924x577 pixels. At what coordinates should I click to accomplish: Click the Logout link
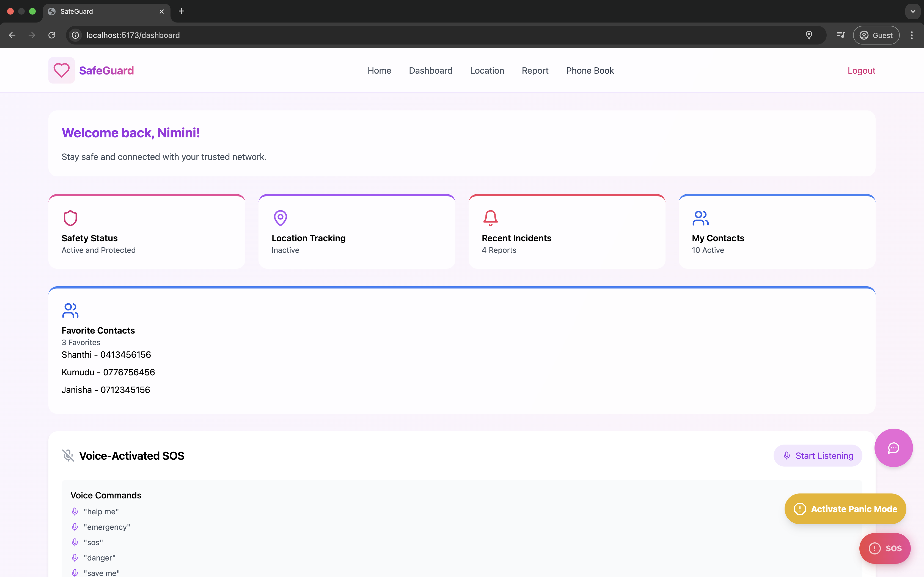click(x=861, y=70)
